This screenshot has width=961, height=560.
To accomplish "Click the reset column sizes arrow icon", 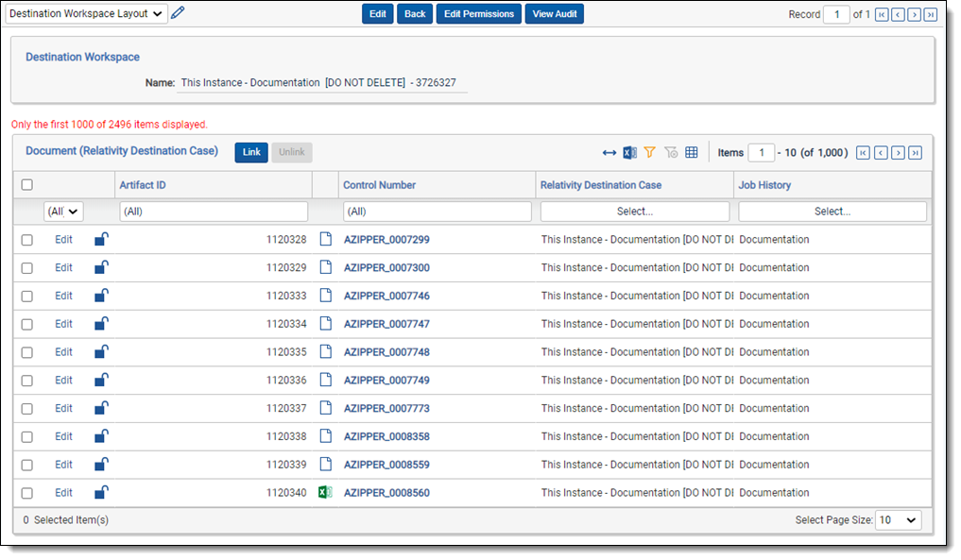I will 609,153.
